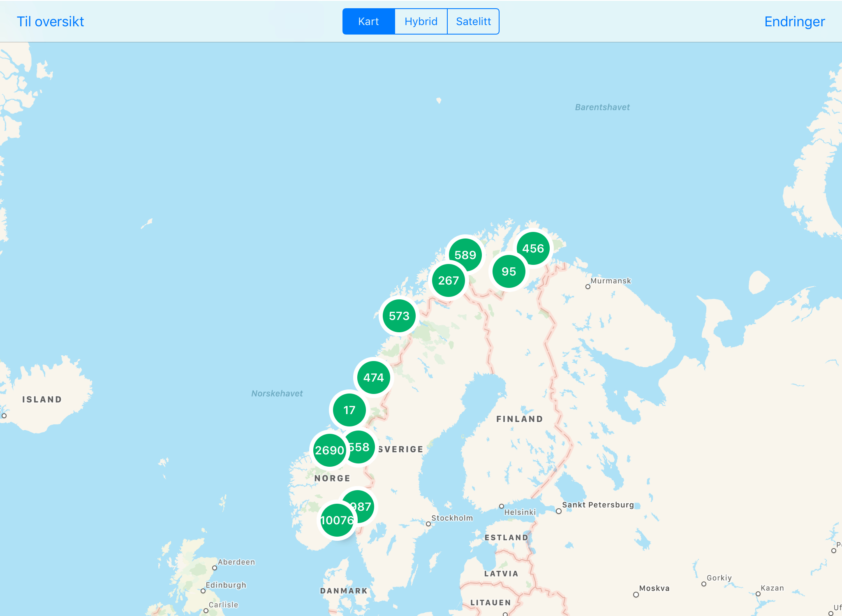Switch map to Kart view
The width and height of the screenshot is (842, 616).
[368, 21]
